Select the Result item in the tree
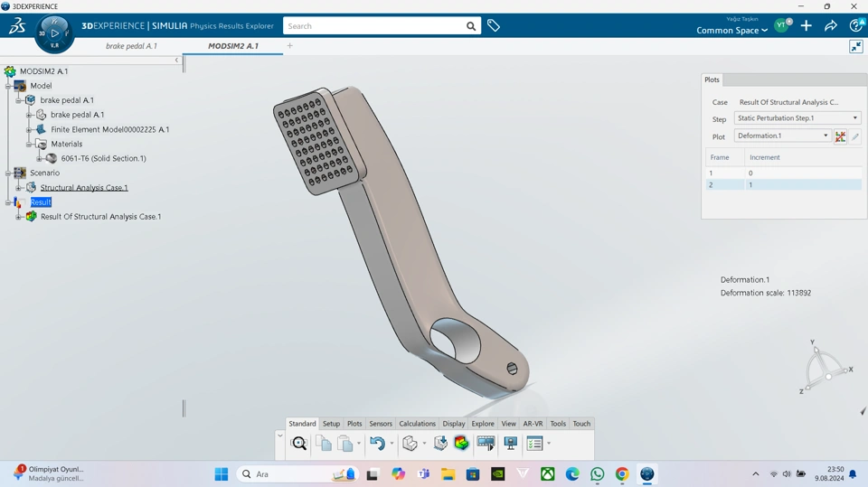868x487 pixels. click(x=41, y=202)
